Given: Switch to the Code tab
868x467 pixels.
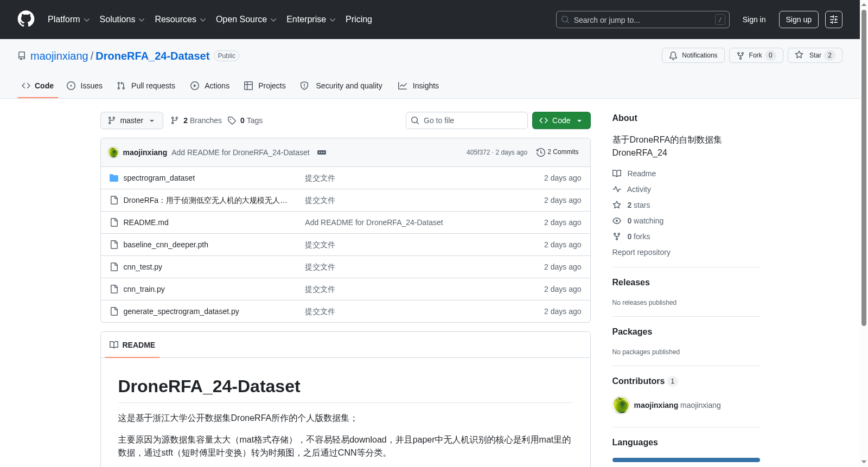Looking at the screenshot, I should tap(38, 86).
